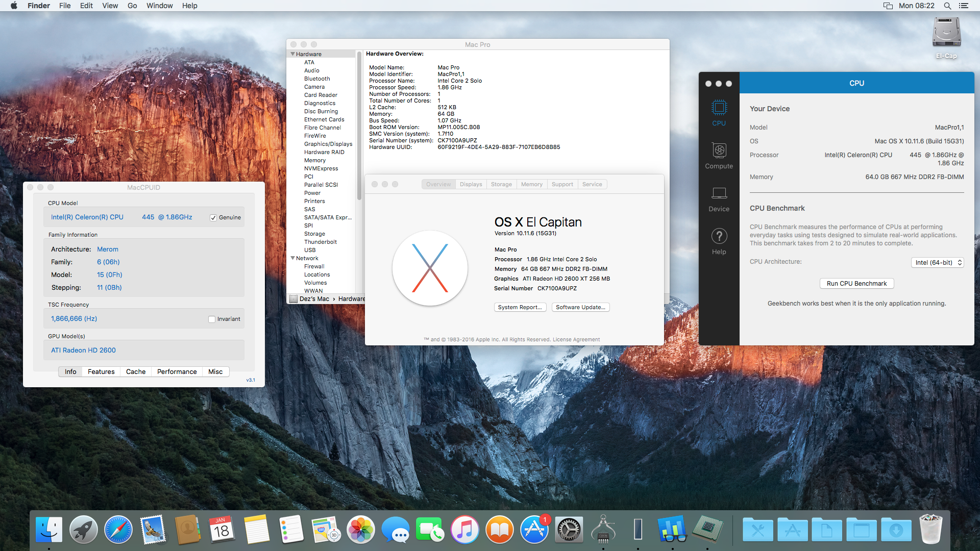Toggle the Genuine checkbox in MacCPUID
Viewport: 980px width, 551px height.
pos(213,217)
